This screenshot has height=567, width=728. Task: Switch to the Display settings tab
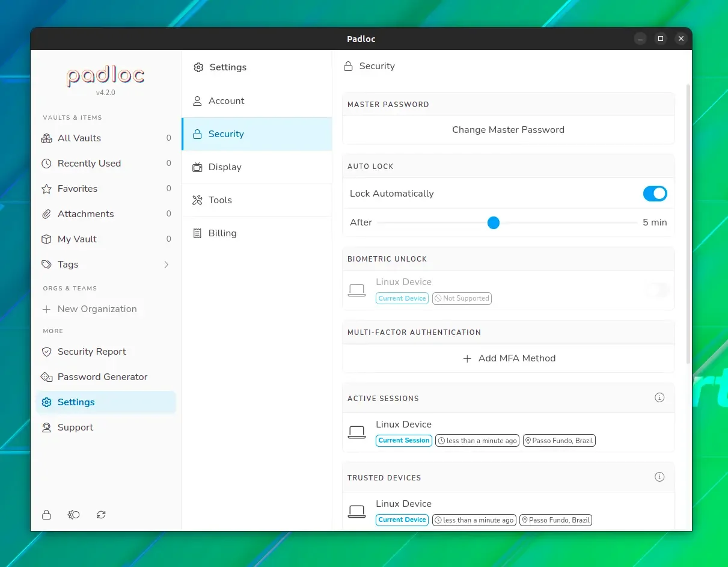pyautogui.click(x=257, y=167)
